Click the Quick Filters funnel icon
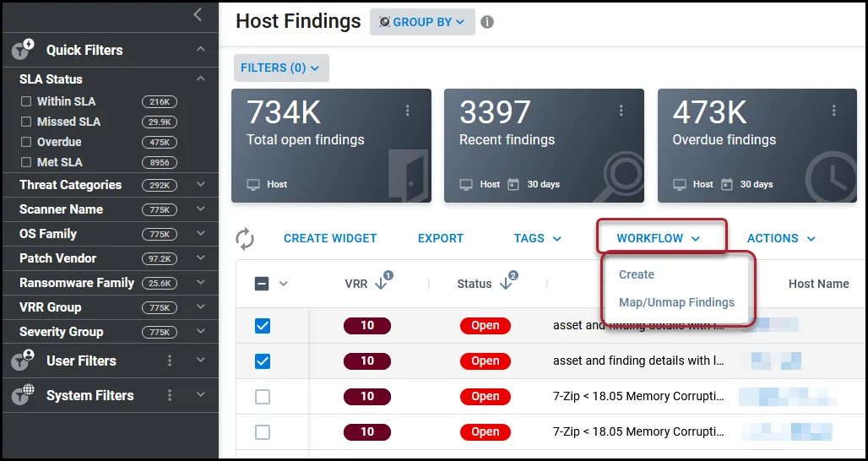Viewport: 868px width, 461px height. [24, 49]
